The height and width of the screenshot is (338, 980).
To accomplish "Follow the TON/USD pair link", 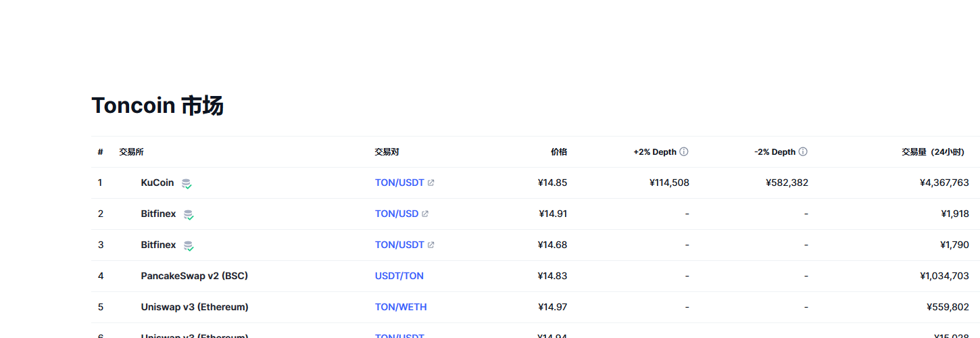I will (397, 214).
